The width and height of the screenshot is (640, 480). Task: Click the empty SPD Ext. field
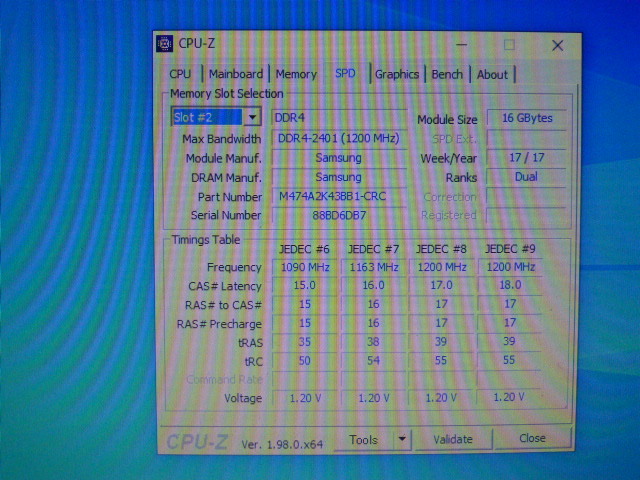point(527,138)
